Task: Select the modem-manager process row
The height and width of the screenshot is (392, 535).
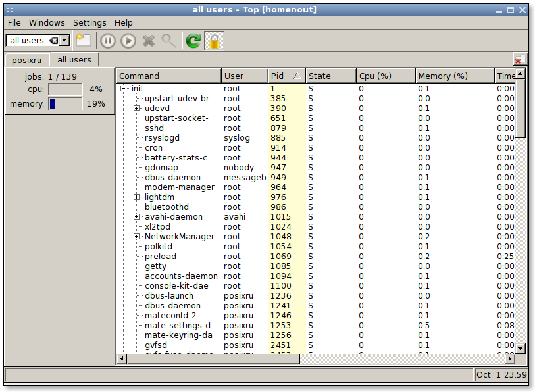Action: [x=317, y=187]
